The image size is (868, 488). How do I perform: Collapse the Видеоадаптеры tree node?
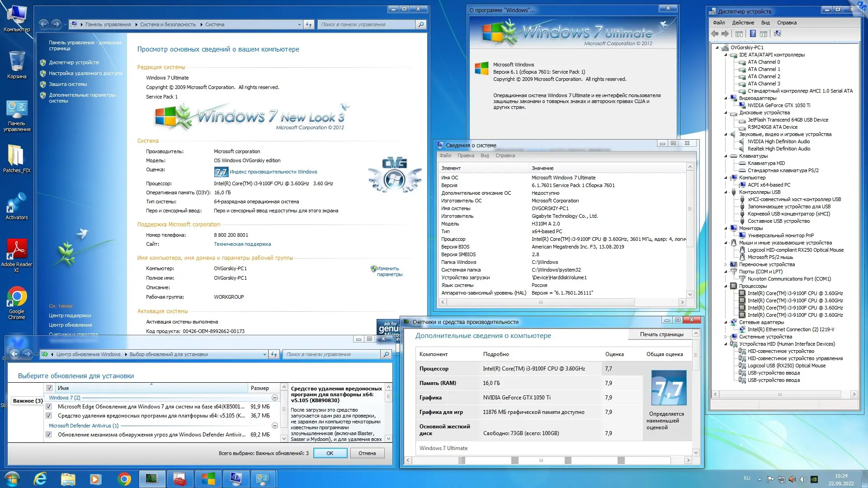pyautogui.click(x=726, y=98)
